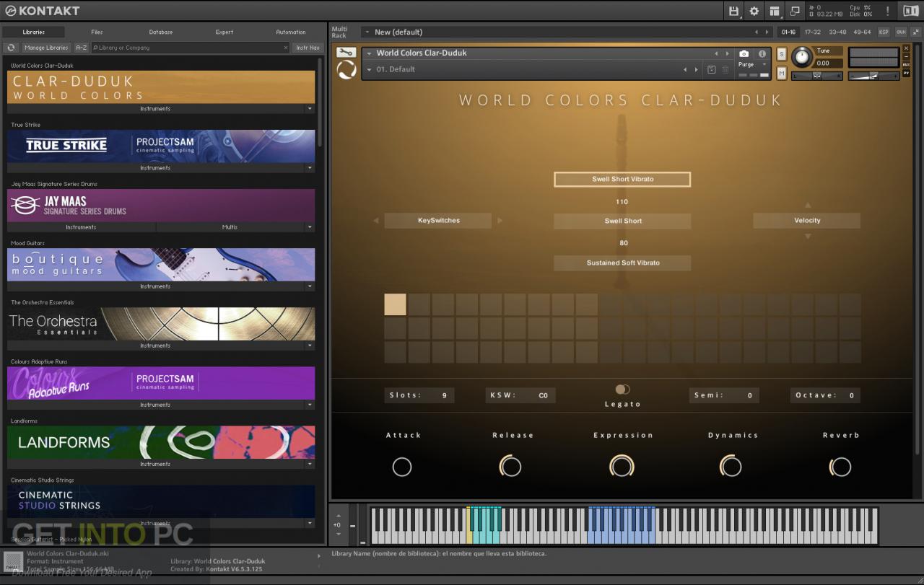
Task: Click down arrow below Velocity
Action: (x=808, y=236)
